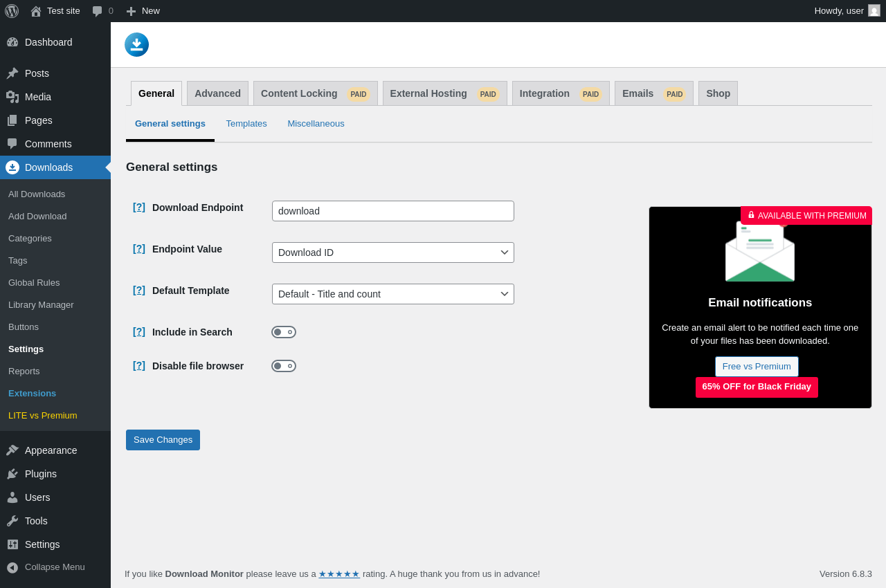
Task: Click the Email notifications heading
Action: 760,303
